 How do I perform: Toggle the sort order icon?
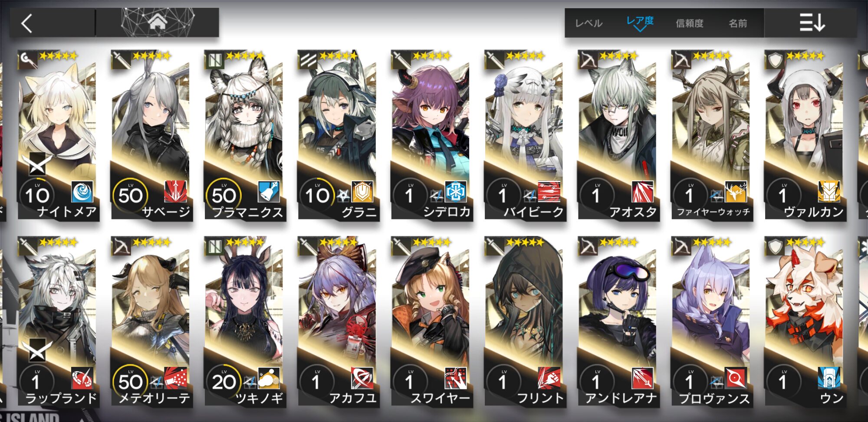[x=812, y=23]
